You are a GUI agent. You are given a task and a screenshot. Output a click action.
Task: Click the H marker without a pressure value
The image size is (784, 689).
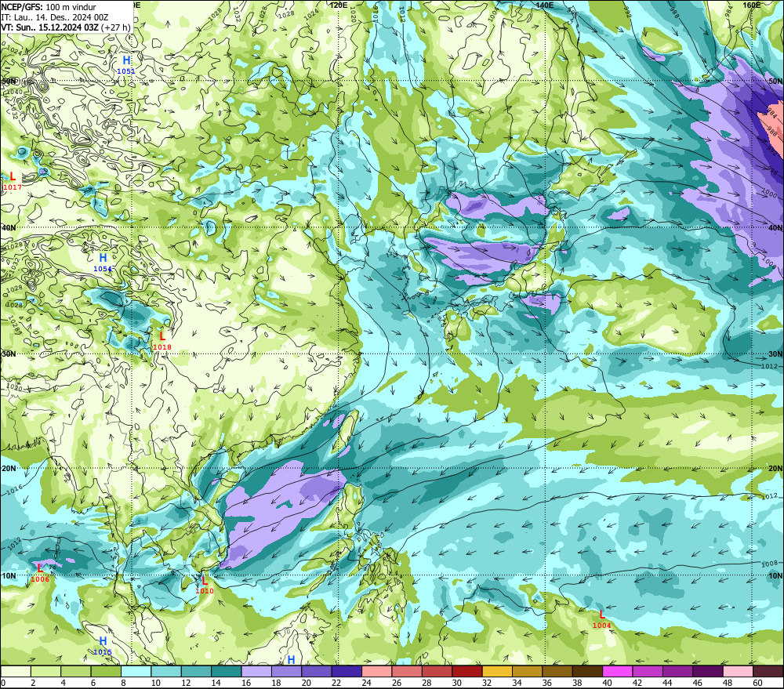click(x=291, y=660)
